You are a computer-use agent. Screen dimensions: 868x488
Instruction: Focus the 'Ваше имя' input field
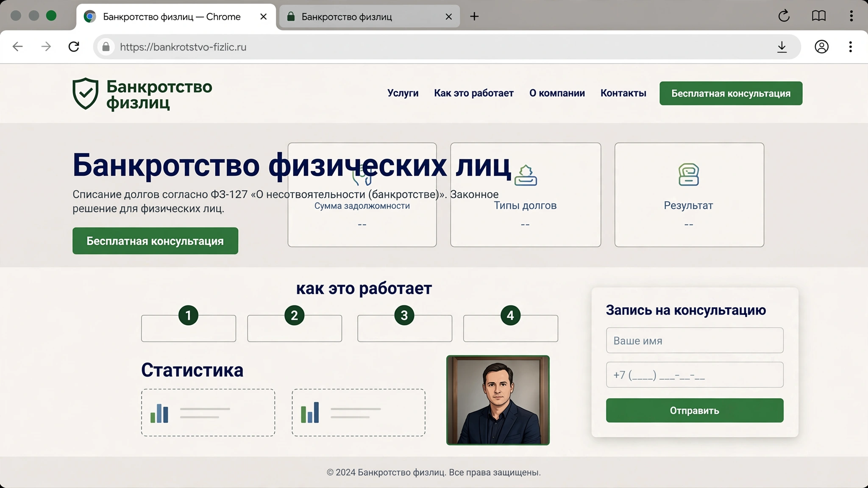point(695,340)
